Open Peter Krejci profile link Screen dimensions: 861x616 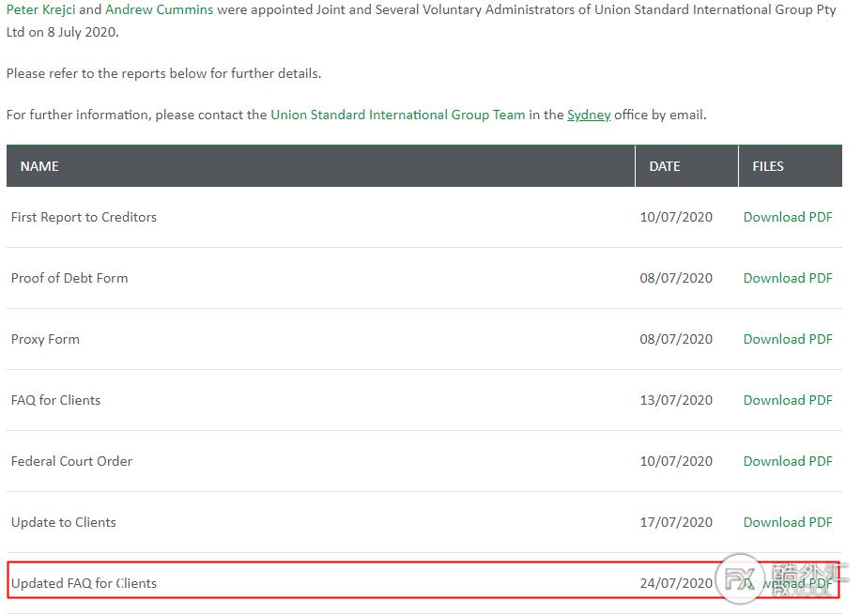(x=40, y=9)
